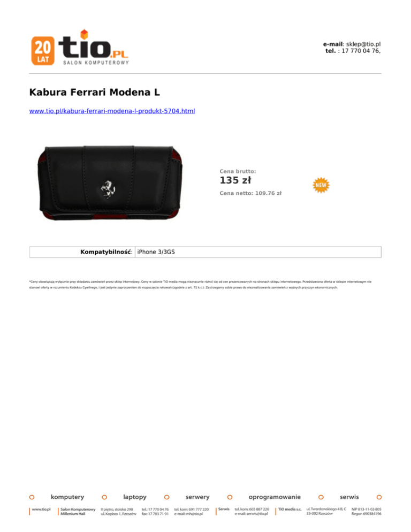
Task: Select the serwis footer category
Action: pos(349,497)
